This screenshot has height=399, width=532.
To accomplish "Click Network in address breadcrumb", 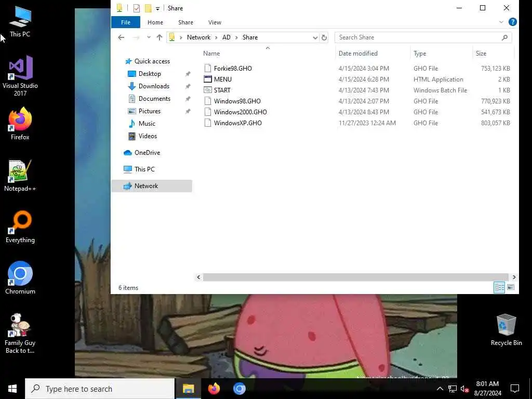I will coord(198,37).
